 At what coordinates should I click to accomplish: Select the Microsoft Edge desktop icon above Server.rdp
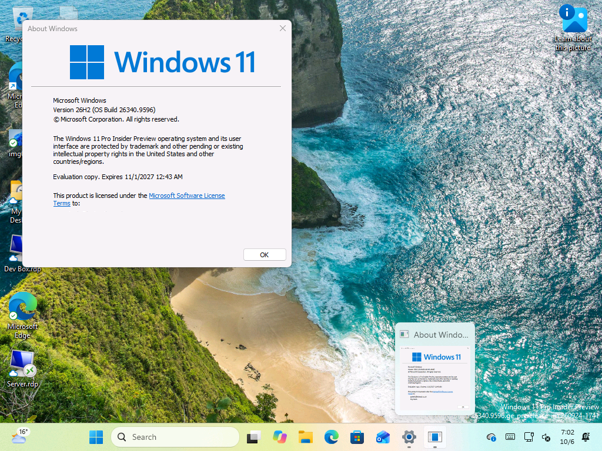(22, 316)
